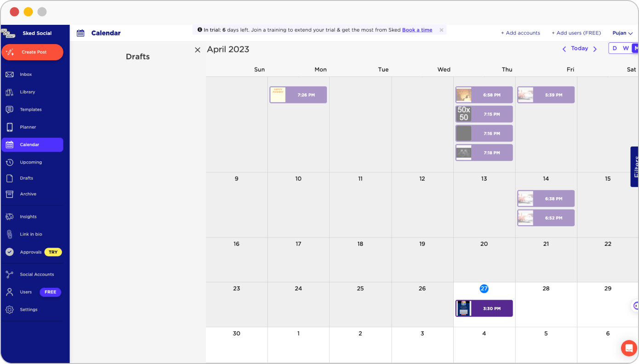639x364 pixels.
Task: Switch to the Planner view
Action: tap(28, 127)
